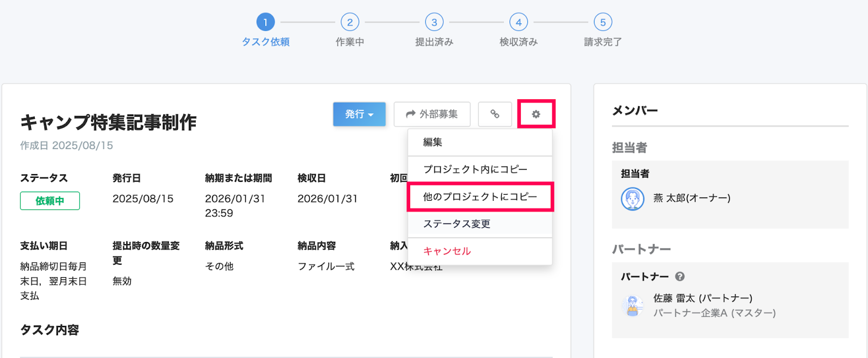Click the パートナー help question icon
Viewport: 868px width, 358px height.
click(x=680, y=277)
